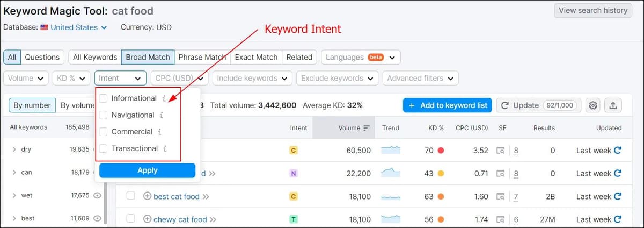Click the View search history button

tap(593, 10)
